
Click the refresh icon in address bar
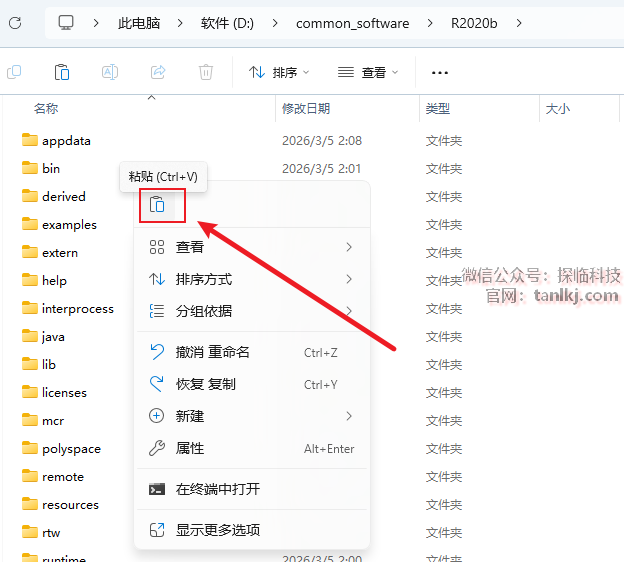15,23
